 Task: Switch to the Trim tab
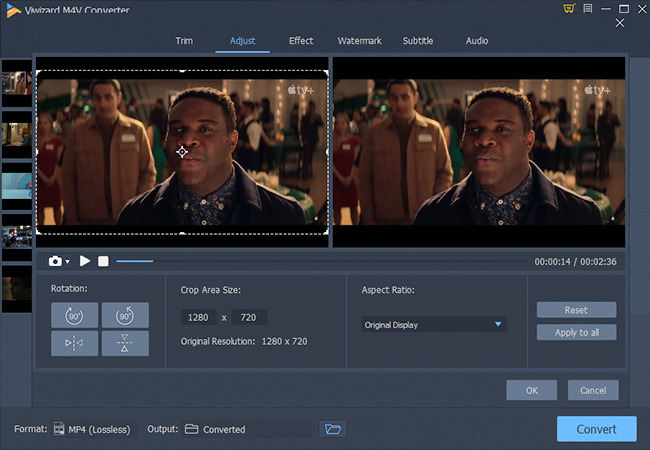pos(183,41)
